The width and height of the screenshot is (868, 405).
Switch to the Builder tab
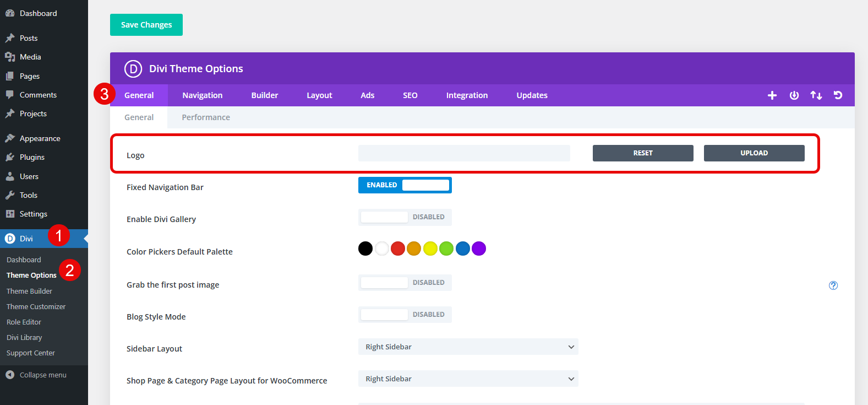click(x=265, y=95)
